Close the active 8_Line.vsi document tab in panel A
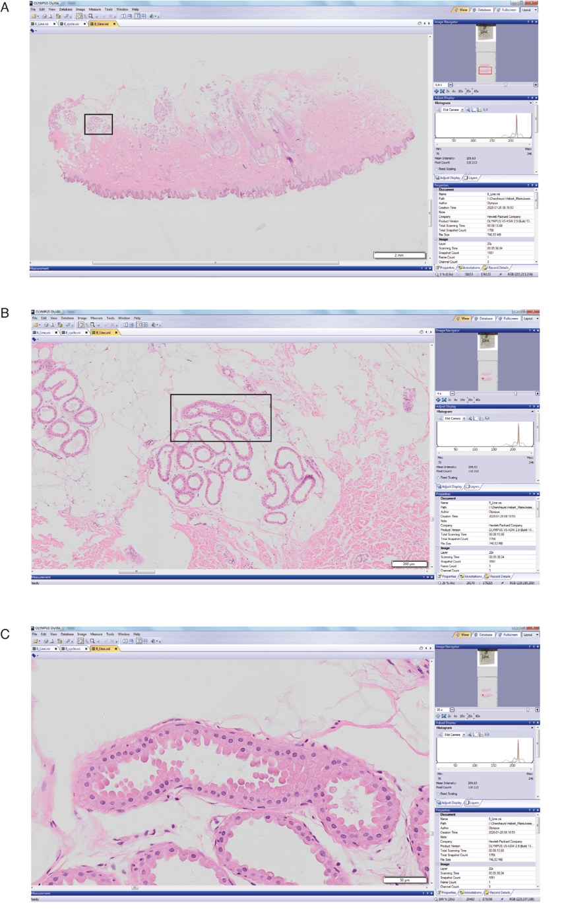 [114, 24]
